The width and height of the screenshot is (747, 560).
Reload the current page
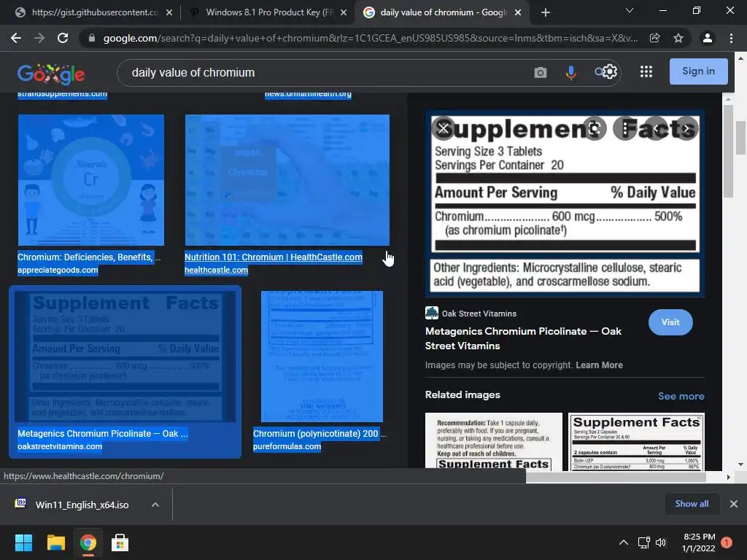(x=63, y=38)
